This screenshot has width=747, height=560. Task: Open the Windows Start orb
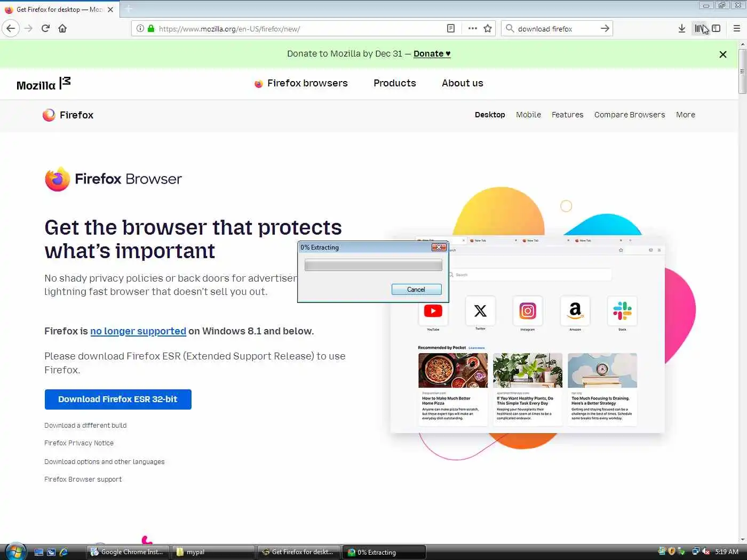tap(16, 551)
